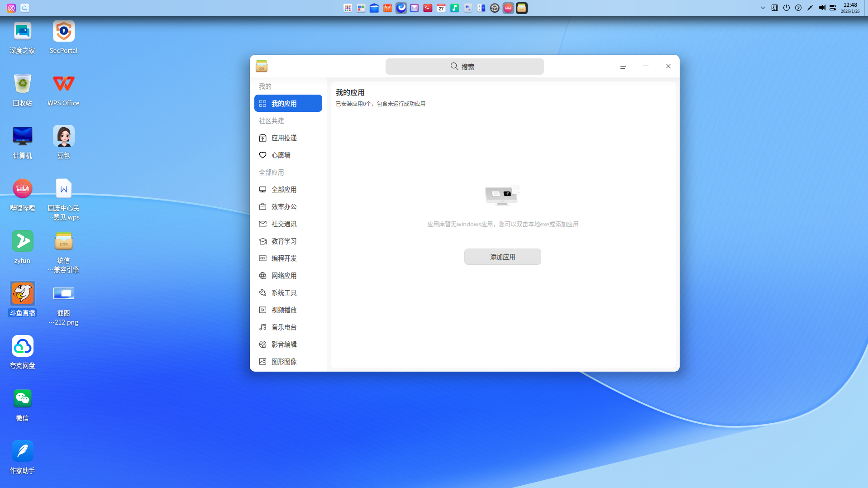Launch the terminal from dock
The width and height of the screenshot is (868, 488).
pyautogui.click(x=428, y=8)
